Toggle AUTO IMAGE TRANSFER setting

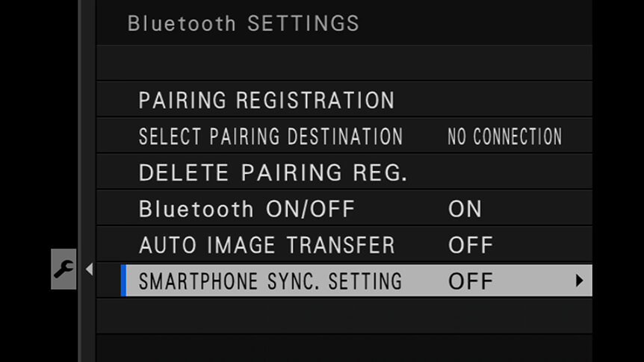pyautogui.click(x=344, y=245)
